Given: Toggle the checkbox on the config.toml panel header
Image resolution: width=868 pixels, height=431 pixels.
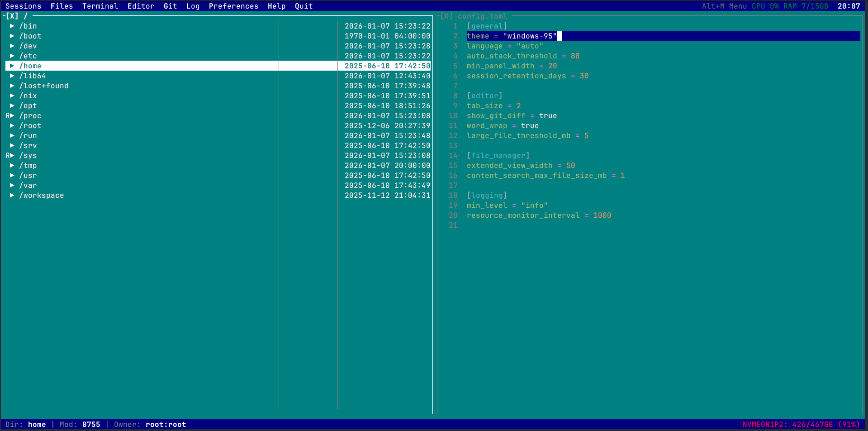Looking at the screenshot, I should 446,16.
